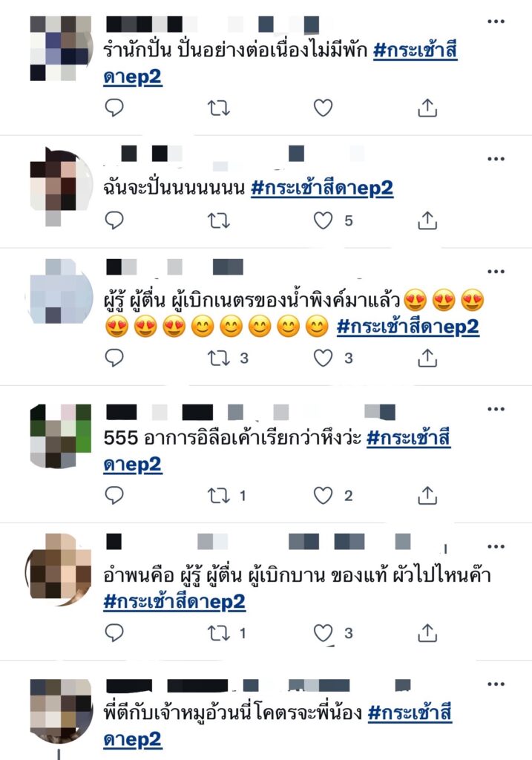Share the tweet with heart-eyes emojis

pyautogui.click(x=427, y=358)
